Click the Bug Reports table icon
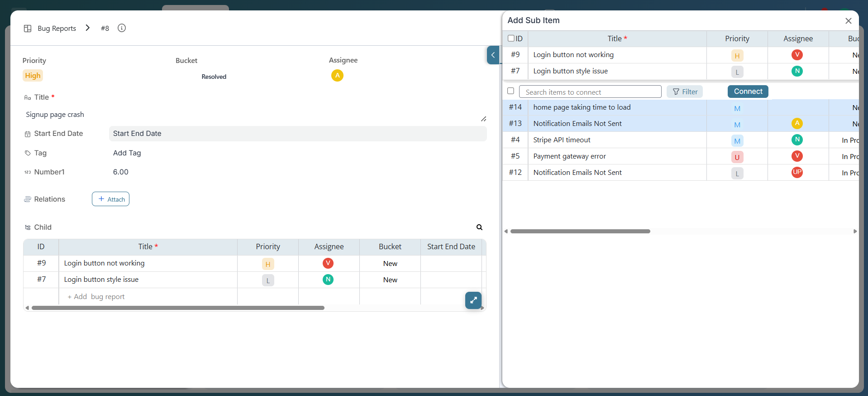 (28, 29)
